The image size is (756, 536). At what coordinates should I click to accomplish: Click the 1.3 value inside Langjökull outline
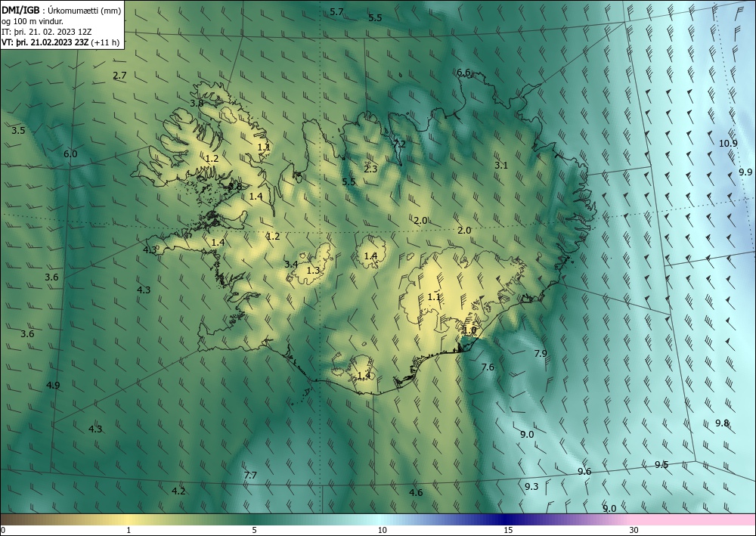(314, 271)
